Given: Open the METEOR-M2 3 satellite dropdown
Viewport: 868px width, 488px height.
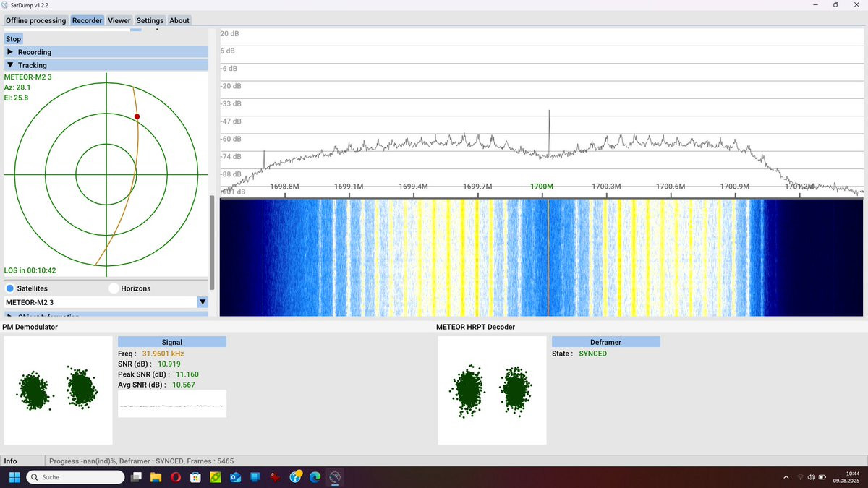Looking at the screenshot, I should [106, 302].
